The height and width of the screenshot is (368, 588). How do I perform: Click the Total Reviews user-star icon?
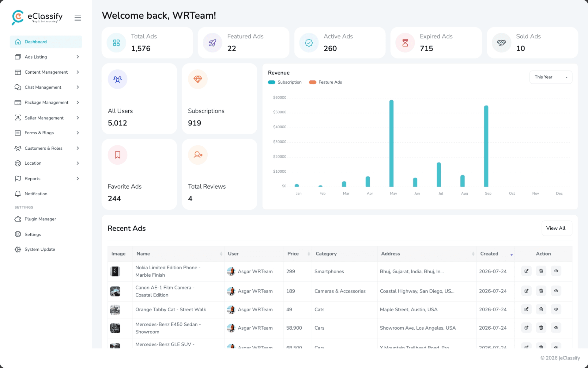[x=198, y=155]
